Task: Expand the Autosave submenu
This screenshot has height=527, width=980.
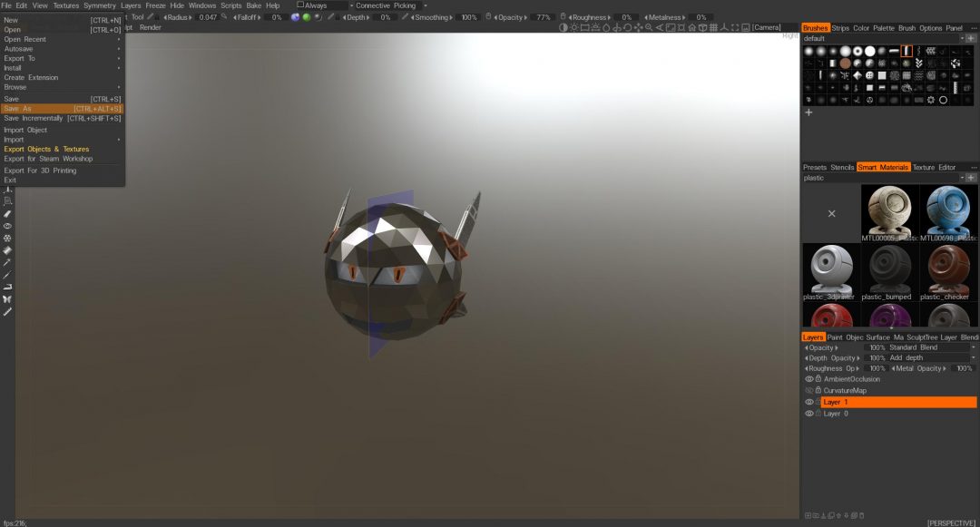Action: (62, 49)
